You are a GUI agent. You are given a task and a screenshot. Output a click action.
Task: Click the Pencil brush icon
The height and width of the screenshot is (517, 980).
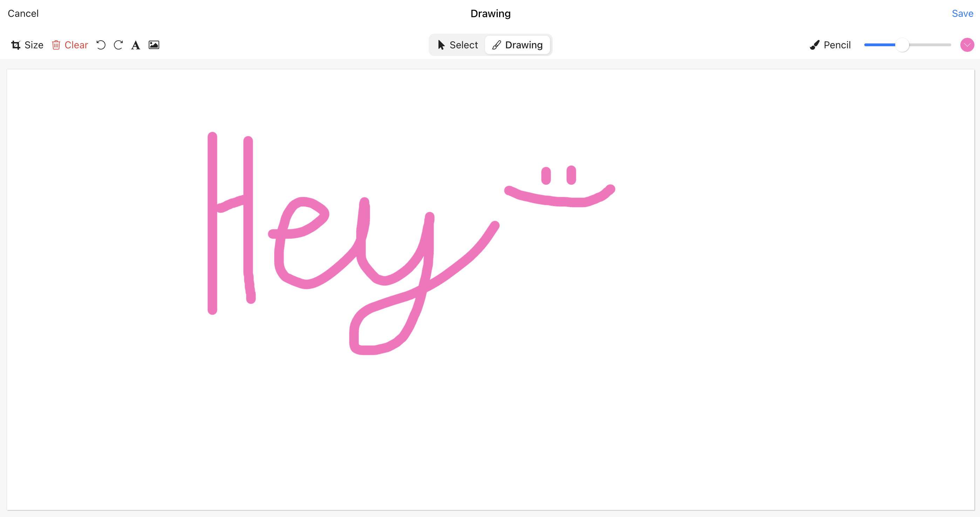(815, 45)
